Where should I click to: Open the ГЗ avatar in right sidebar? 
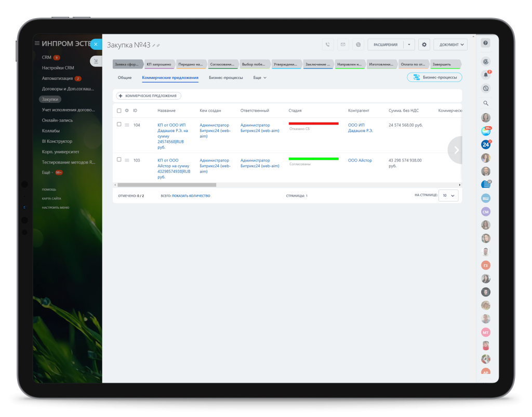click(486, 265)
